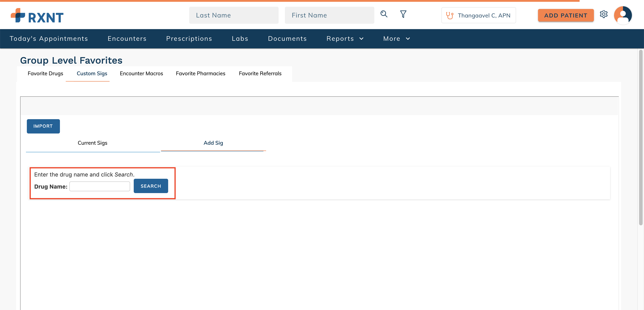Click the Add Patient button
The height and width of the screenshot is (310, 644).
566,15
